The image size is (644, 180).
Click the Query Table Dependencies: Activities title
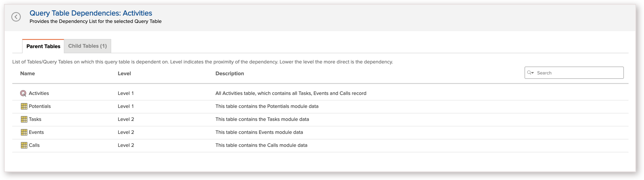click(91, 13)
